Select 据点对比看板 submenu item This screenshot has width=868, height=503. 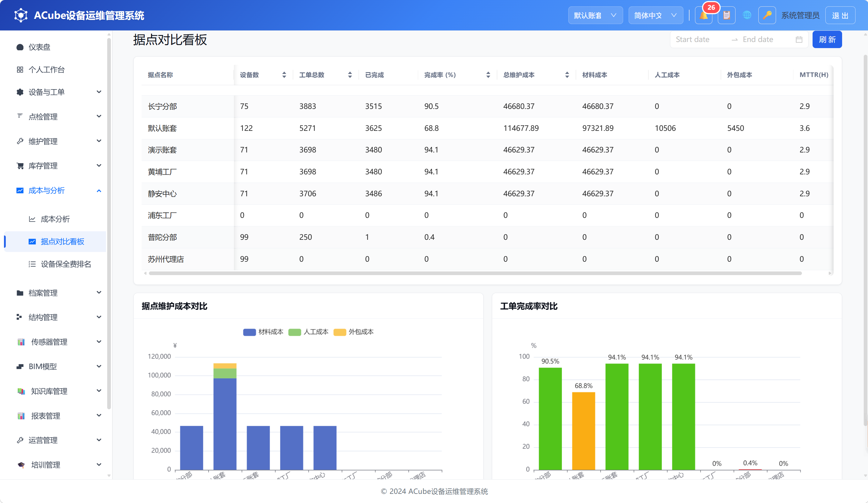point(55,242)
